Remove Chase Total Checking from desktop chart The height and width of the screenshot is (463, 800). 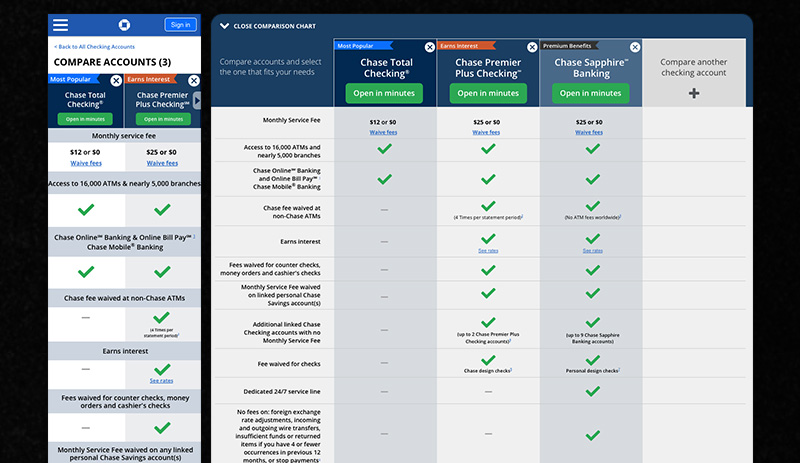[x=429, y=47]
